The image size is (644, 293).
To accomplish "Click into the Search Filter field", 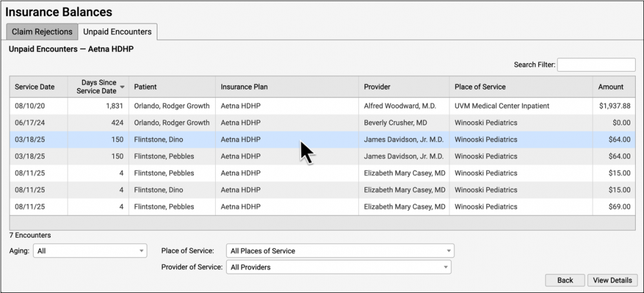I will [x=596, y=65].
